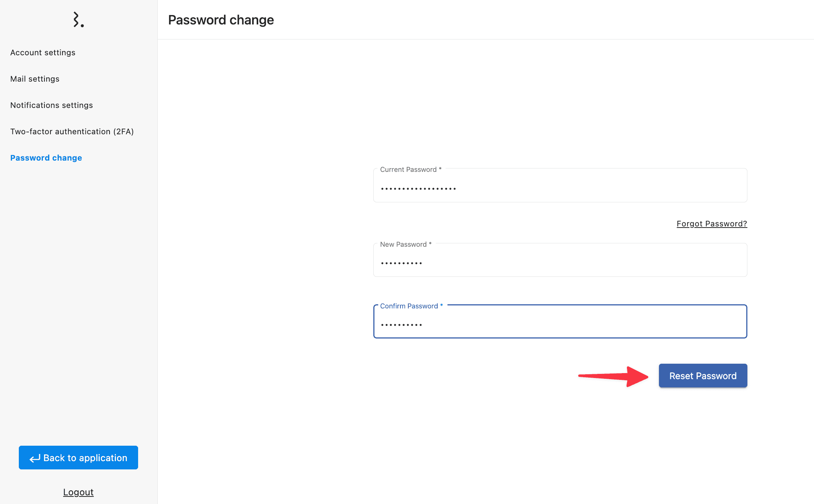This screenshot has height=504, width=814.
Task: Click the "Confirm Password *" field label
Action: [x=411, y=306]
